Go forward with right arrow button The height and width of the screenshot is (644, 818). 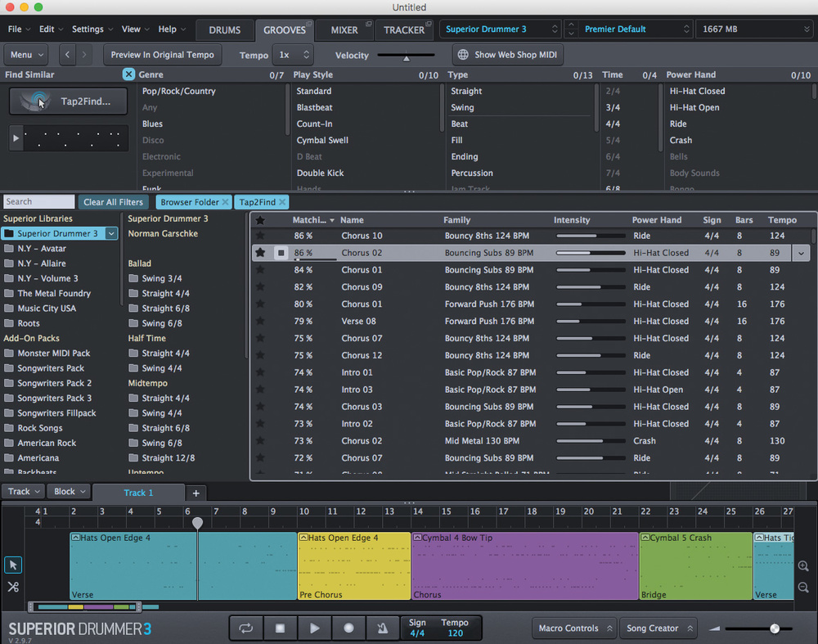[84, 54]
